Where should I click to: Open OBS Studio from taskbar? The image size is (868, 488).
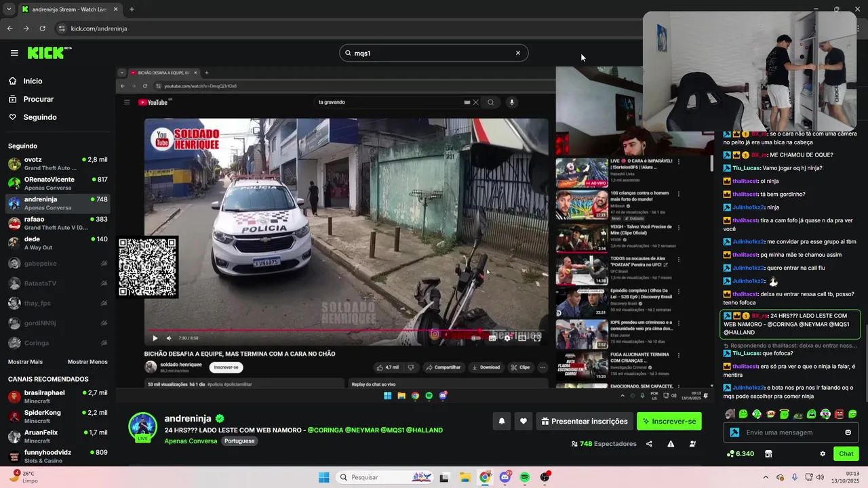545,477
